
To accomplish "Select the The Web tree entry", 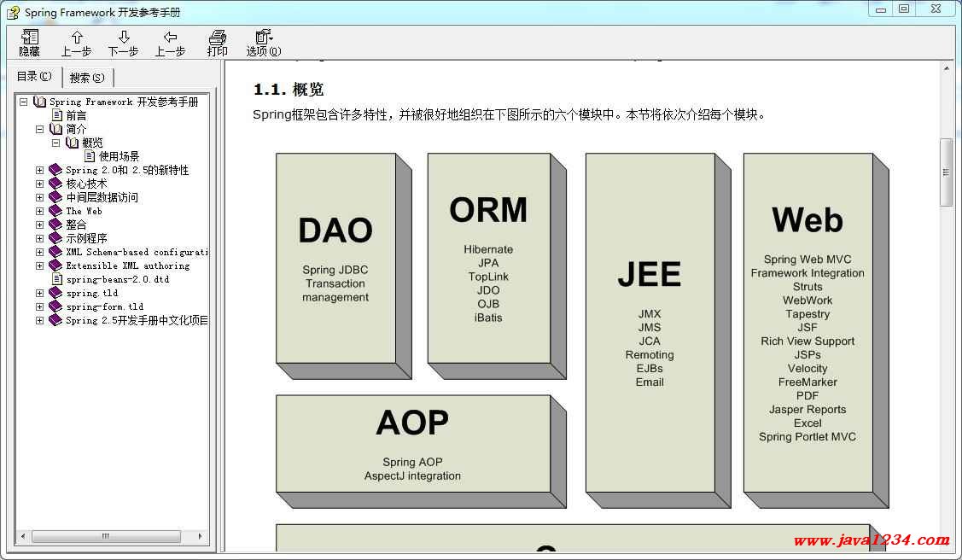I will 84,211.
